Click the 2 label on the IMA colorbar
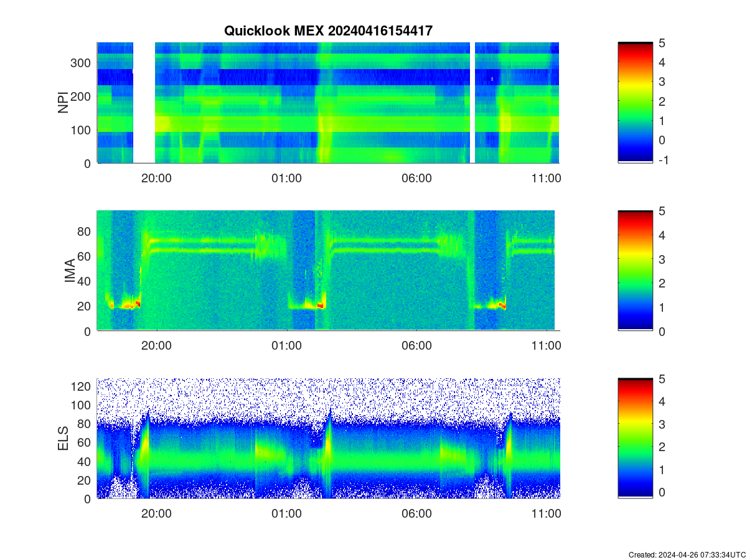 point(662,283)
